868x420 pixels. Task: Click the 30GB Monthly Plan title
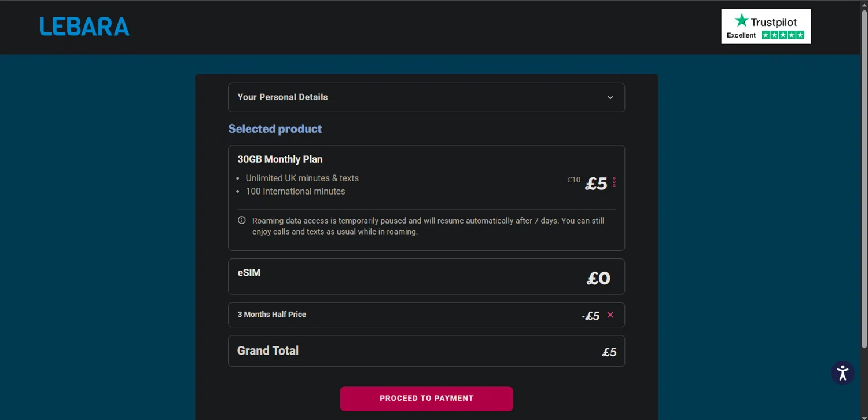(280, 159)
